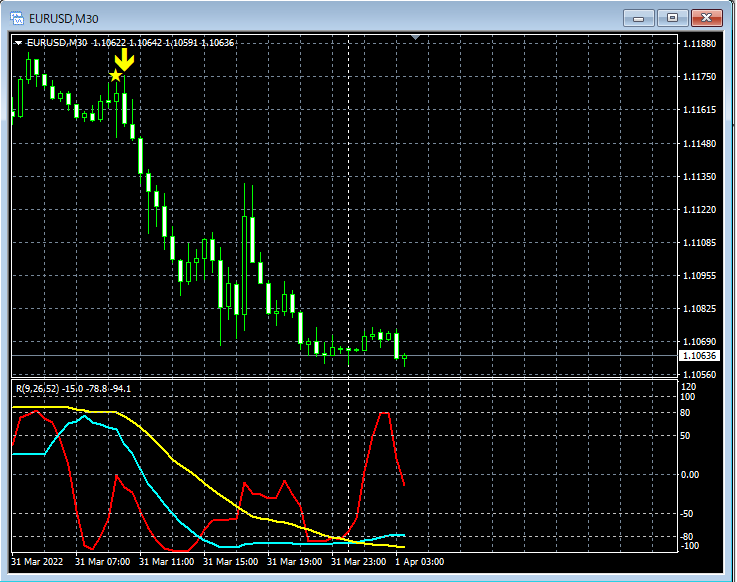The height and width of the screenshot is (582, 737).
Task: Click the EURUSD,M30 OHLC header text
Action: point(130,43)
